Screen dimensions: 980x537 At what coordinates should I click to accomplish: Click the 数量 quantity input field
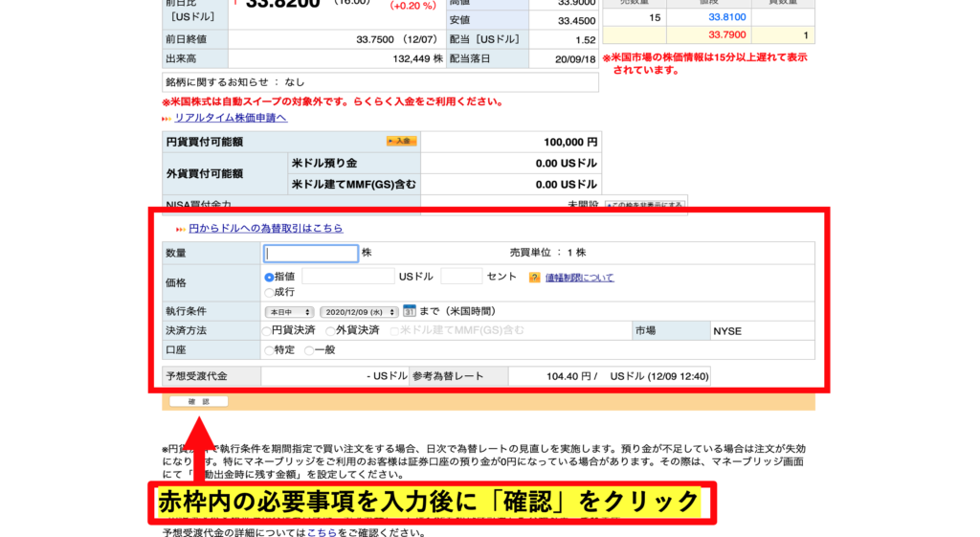pyautogui.click(x=311, y=253)
